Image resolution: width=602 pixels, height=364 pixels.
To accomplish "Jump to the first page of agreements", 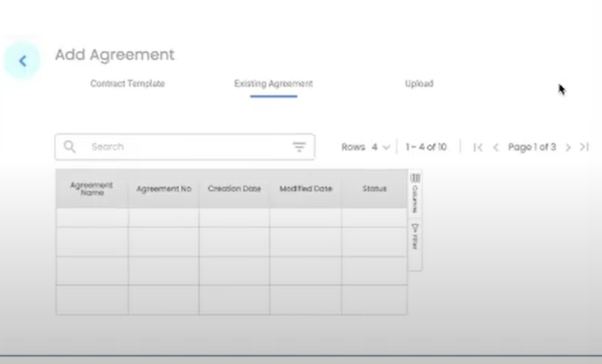I will [477, 147].
